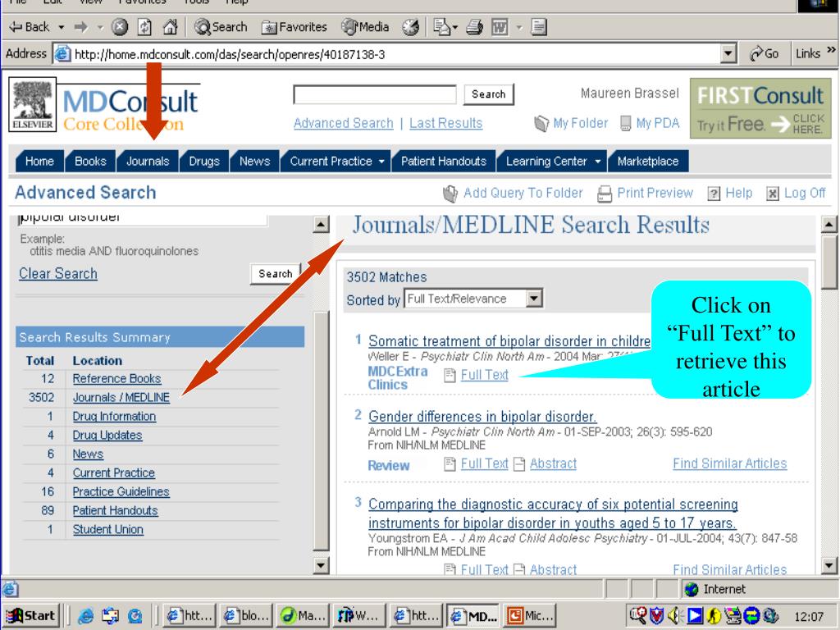Image resolution: width=840 pixels, height=630 pixels.
Task: Open My Folder
Action: [571, 123]
